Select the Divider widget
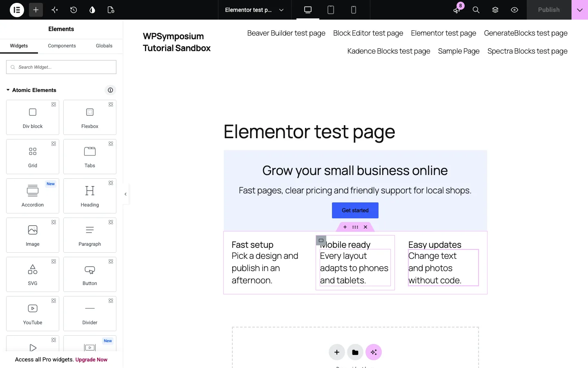 tap(90, 314)
